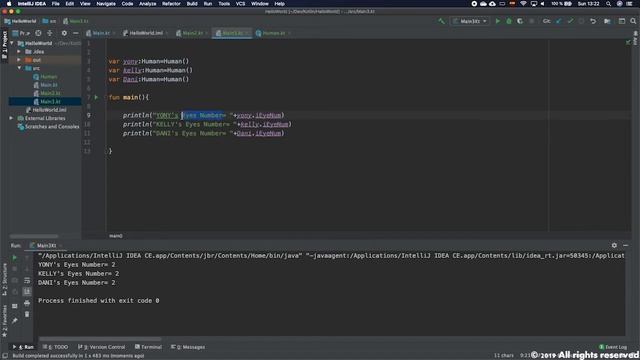Click the status bar tool-window toggle icon
The height and width of the screenshot is (360, 640).
5,356
